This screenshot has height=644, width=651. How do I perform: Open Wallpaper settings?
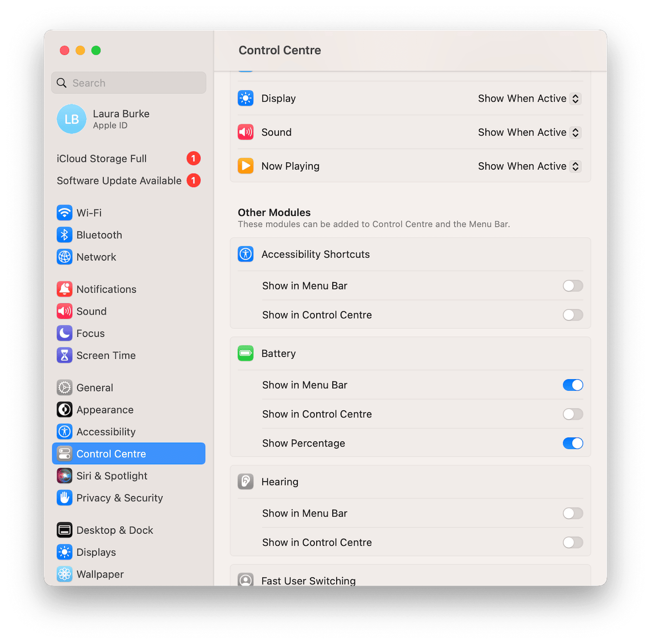(x=100, y=574)
